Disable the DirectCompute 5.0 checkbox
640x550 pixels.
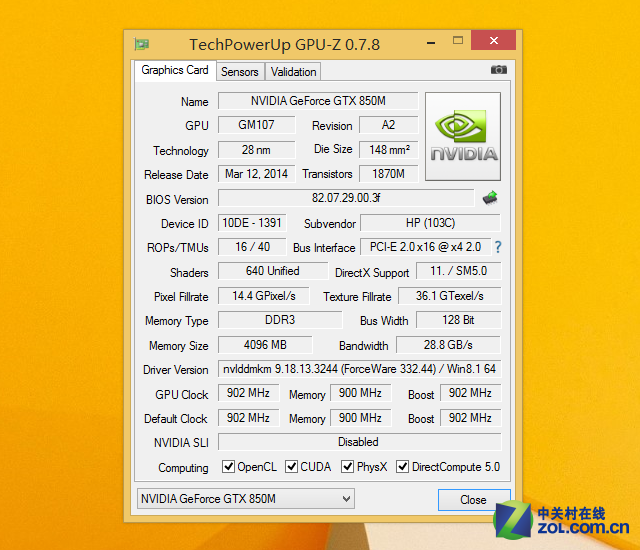pos(403,467)
